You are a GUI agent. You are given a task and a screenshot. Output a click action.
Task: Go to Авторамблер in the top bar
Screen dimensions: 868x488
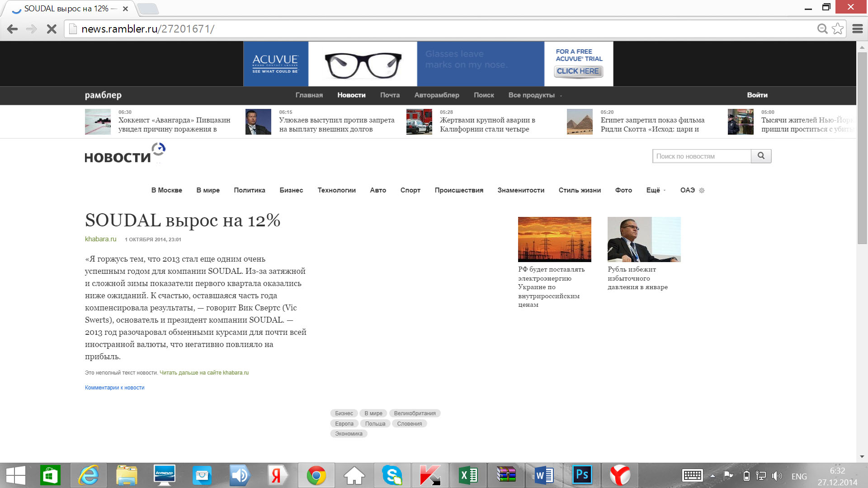437,95
